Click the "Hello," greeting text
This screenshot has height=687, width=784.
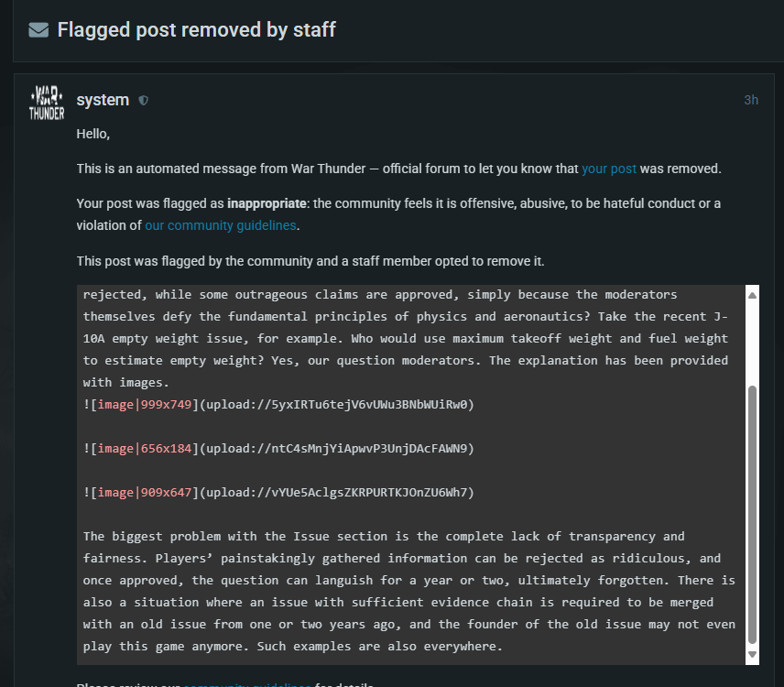click(x=93, y=135)
